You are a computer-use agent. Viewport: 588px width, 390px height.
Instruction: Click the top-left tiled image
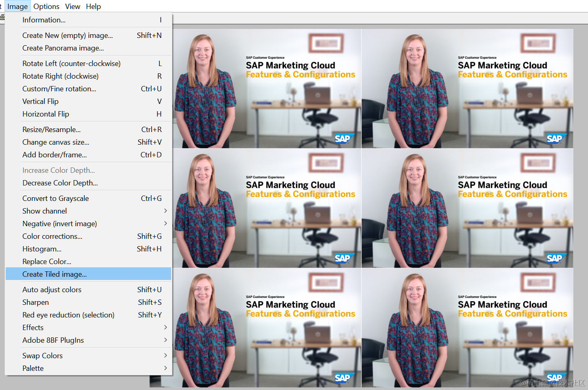point(267,88)
